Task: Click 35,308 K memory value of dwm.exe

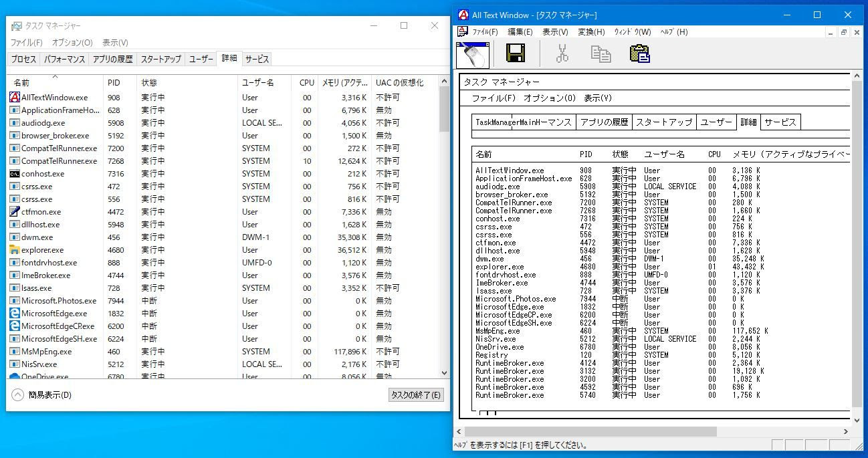Action: click(350, 237)
